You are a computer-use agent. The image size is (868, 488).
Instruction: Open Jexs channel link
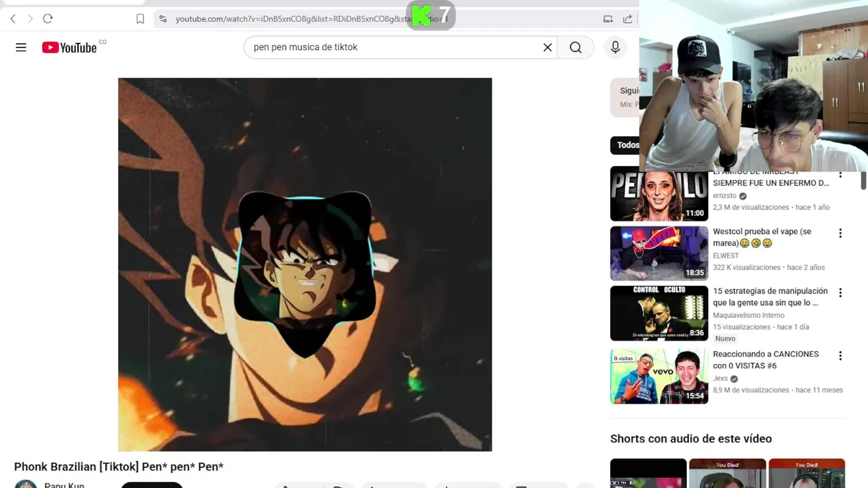(x=720, y=379)
